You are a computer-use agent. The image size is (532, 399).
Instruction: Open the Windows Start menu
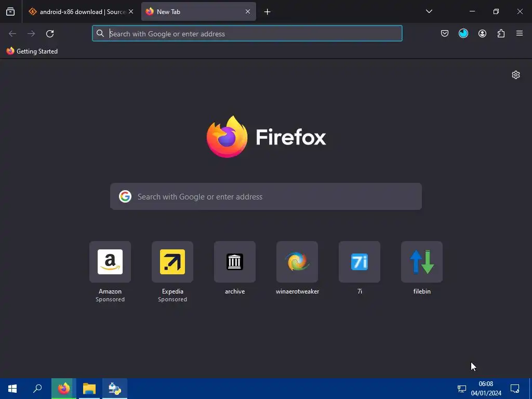click(12, 389)
